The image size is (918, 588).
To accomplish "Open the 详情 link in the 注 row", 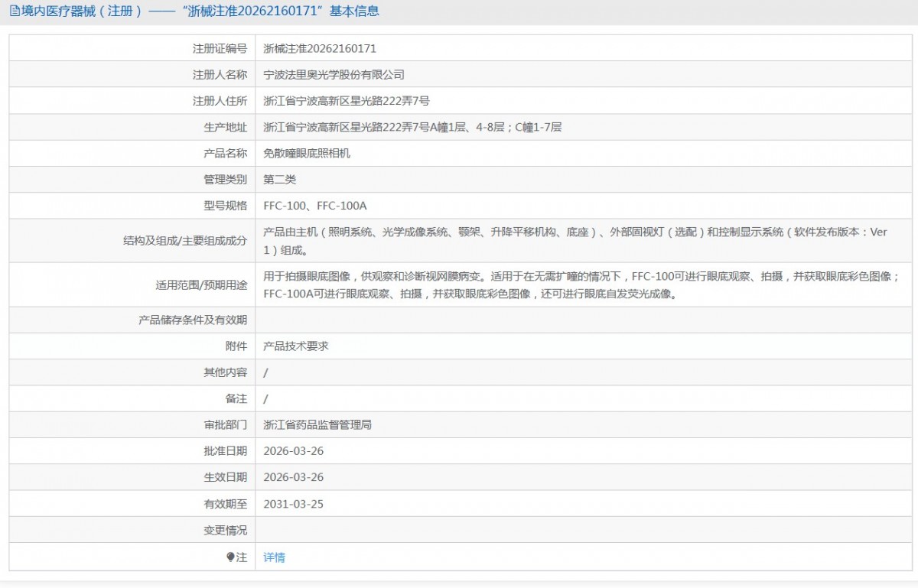I will coord(274,557).
